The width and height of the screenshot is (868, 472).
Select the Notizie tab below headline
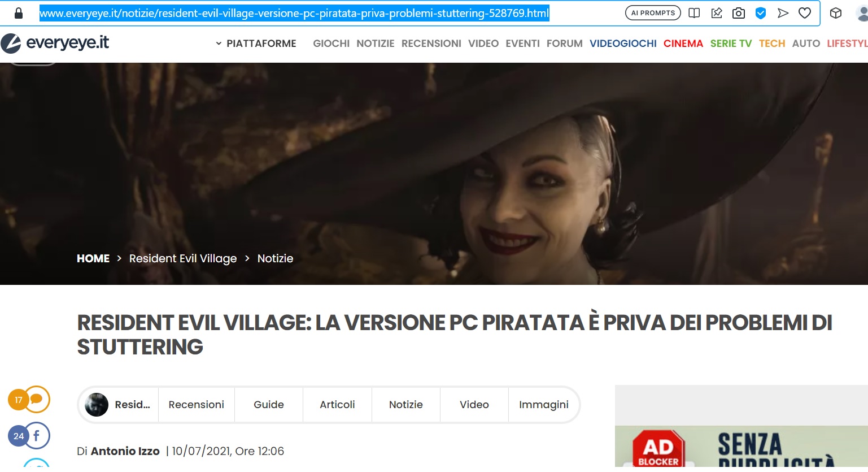[406, 405]
